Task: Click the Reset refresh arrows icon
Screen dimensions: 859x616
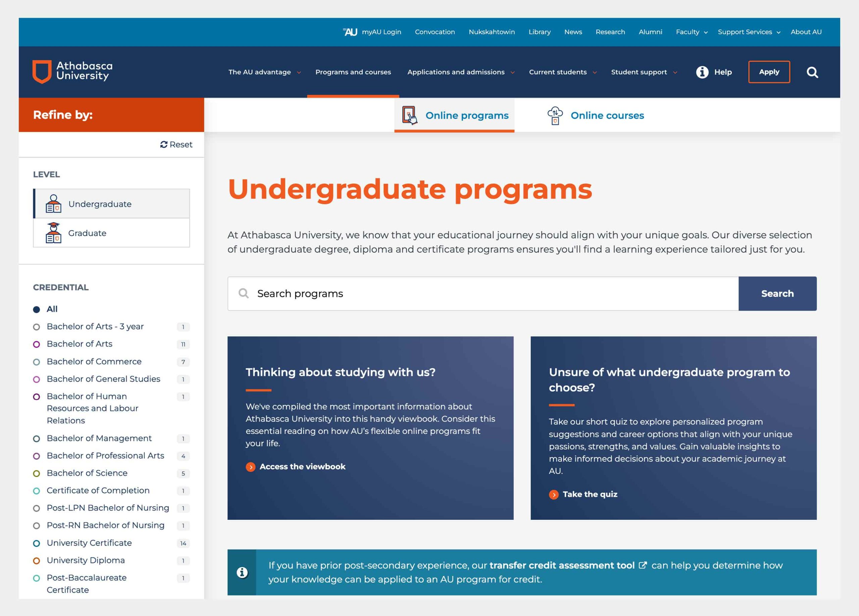Action: pyautogui.click(x=164, y=145)
